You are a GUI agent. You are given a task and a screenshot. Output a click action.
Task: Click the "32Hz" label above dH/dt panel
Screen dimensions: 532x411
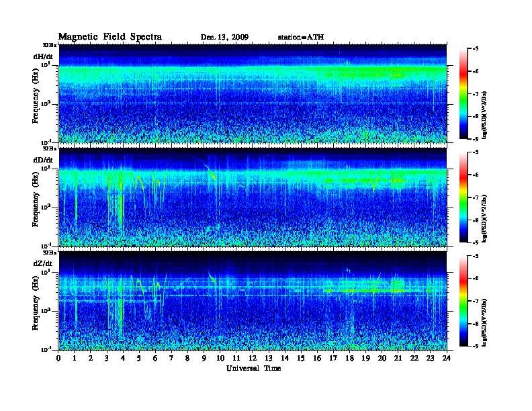click(x=49, y=45)
